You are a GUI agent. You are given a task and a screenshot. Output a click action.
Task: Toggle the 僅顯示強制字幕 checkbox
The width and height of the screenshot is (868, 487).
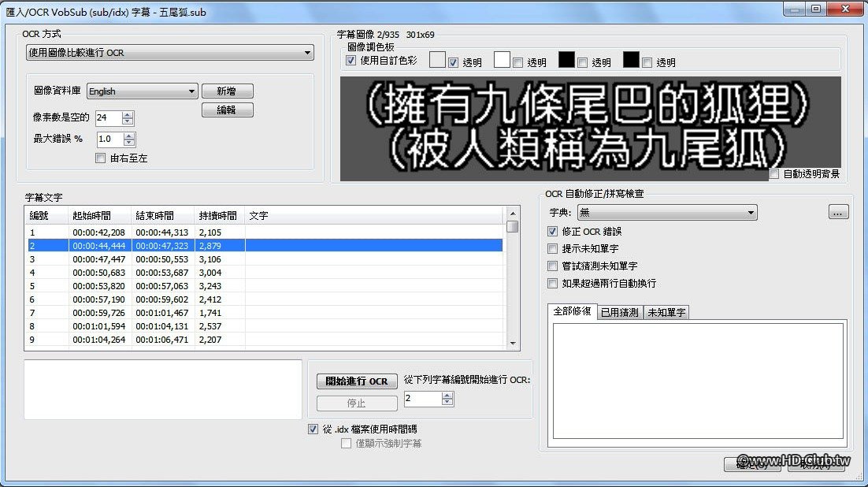[346, 443]
